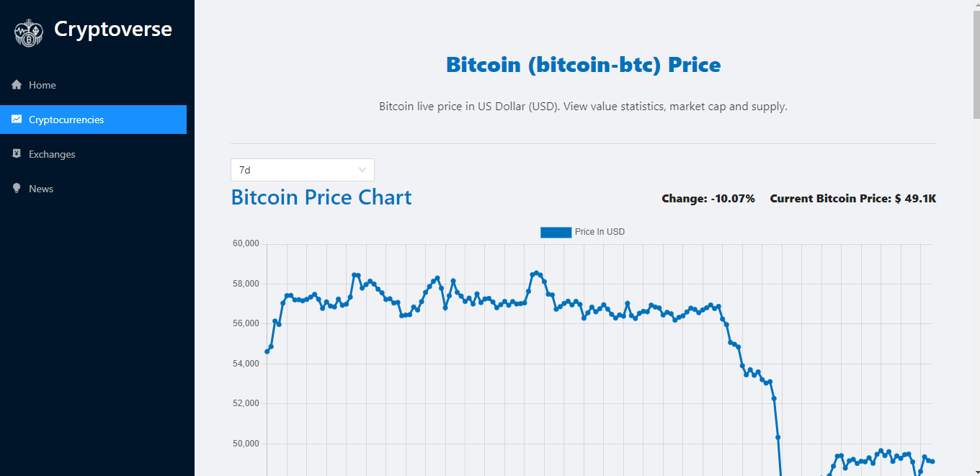The height and width of the screenshot is (476, 980).
Task: Hide the chart data via legend toggle
Action: tap(582, 232)
